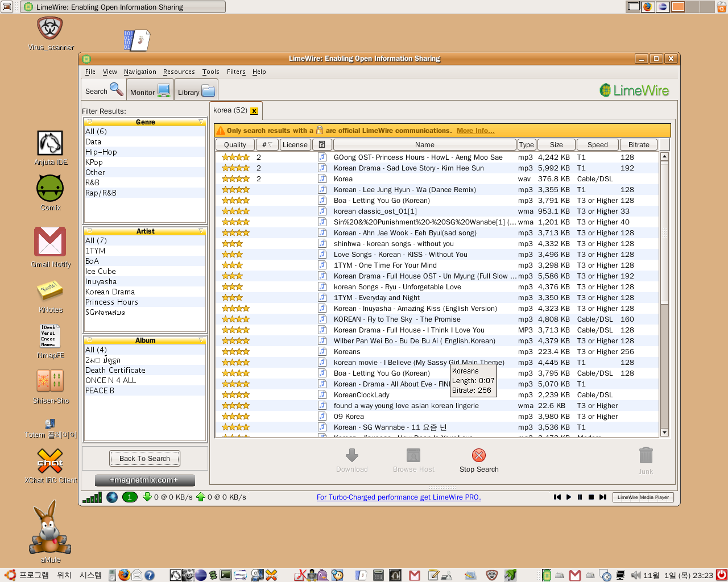Click the Browse Host icon
The width and height of the screenshot is (728, 582).
(413, 455)
